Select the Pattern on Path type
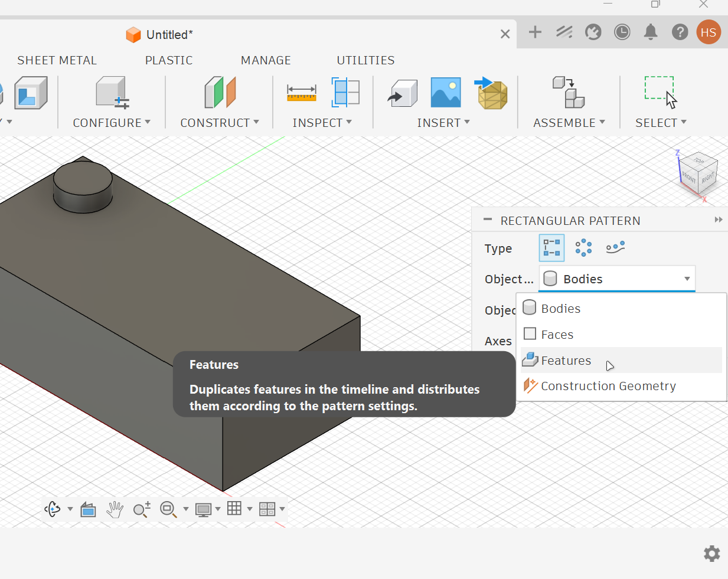 pyautogui.click(x=615, y=248)
